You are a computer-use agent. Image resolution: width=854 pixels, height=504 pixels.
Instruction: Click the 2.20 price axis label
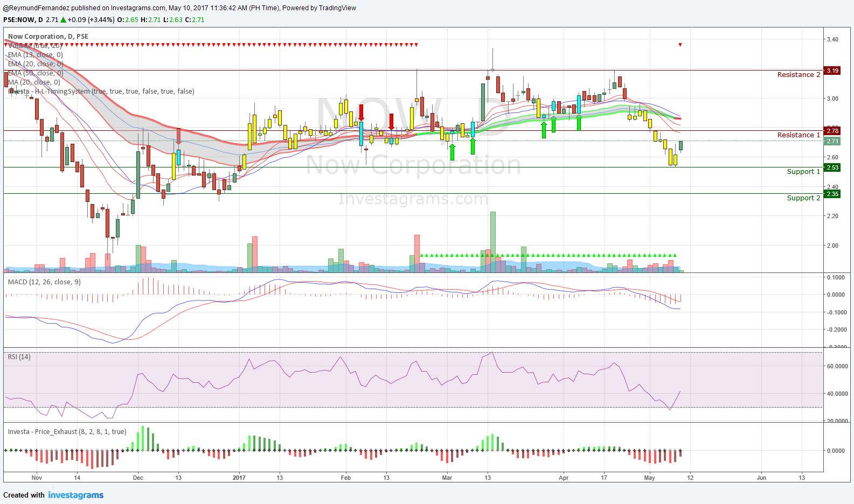832,216
